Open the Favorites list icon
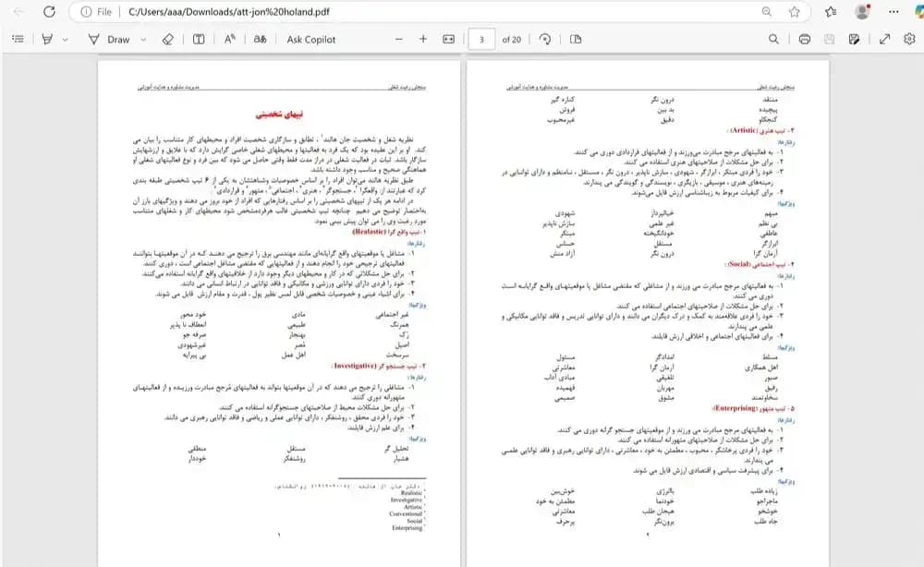 [x=831, y=12]
